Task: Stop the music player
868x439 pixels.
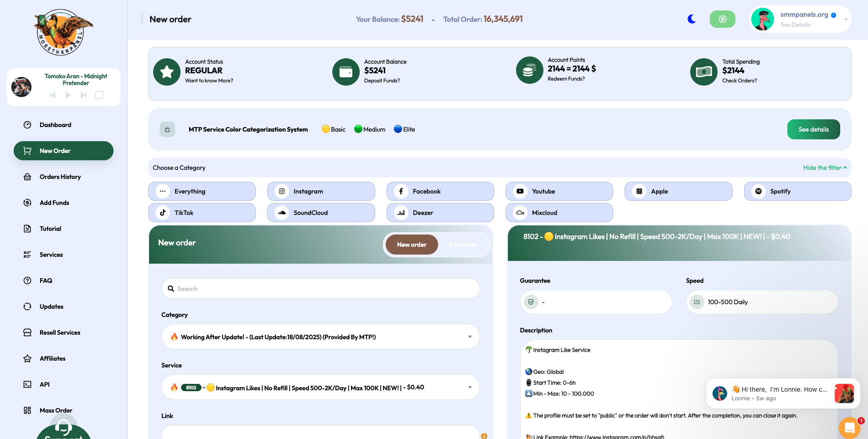Action: [99, 95]
